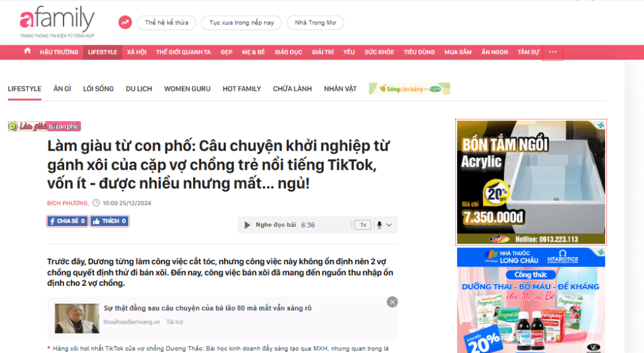Switch to Du Lịch sub-tab
Viewport: 644px width, 353px height.
(139, 89)
